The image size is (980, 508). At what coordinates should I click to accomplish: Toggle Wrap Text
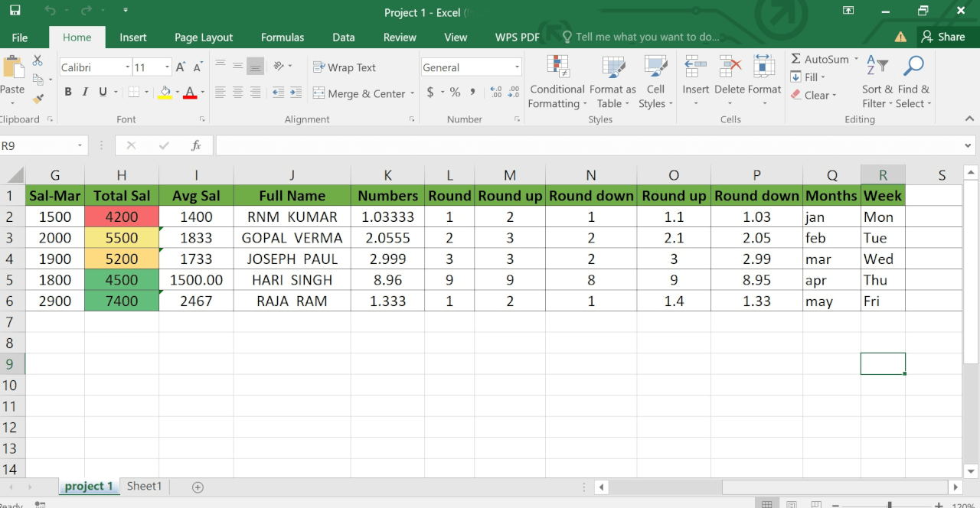[x=345, y=67]
